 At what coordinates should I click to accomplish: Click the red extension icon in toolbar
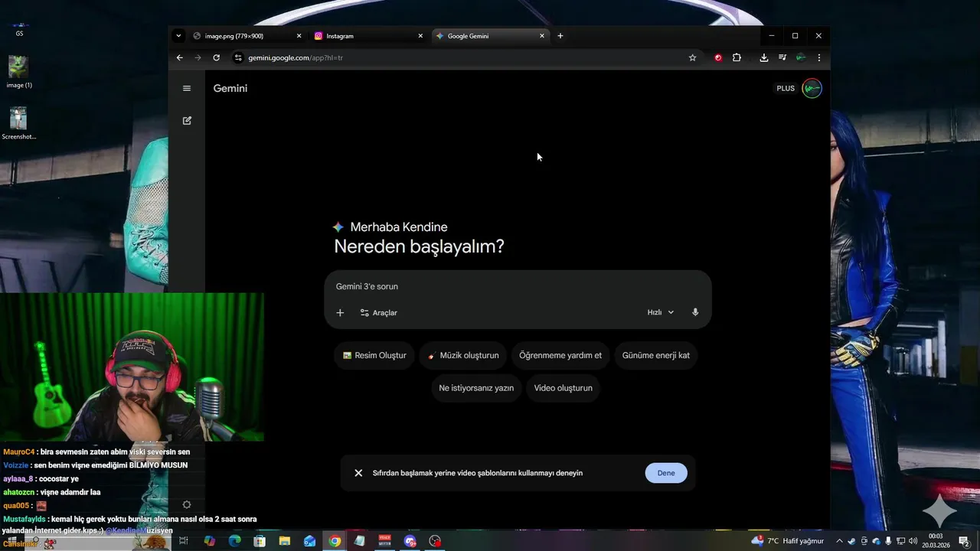[x=718, y=57]
